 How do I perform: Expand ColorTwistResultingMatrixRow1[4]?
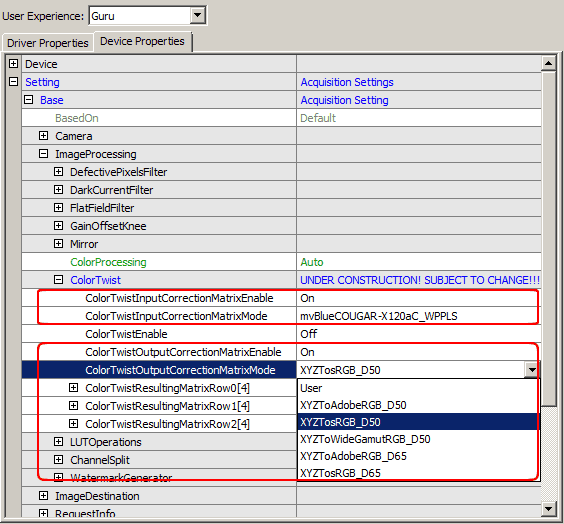coord(74,406)
